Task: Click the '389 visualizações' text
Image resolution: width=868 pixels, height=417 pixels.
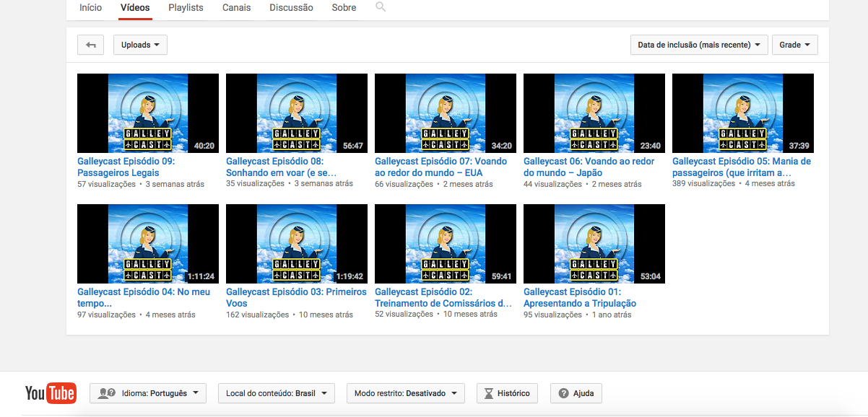Action: 703,184
